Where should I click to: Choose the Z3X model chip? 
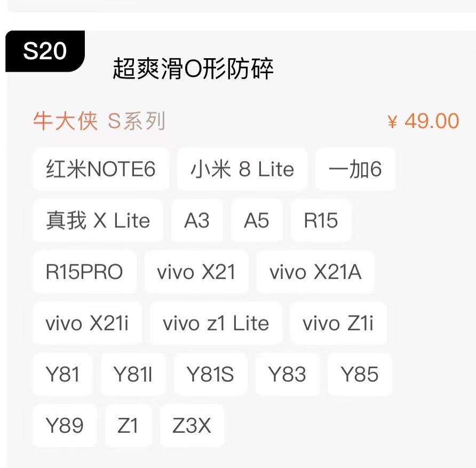pyautogui.click(x=192, y=426)
